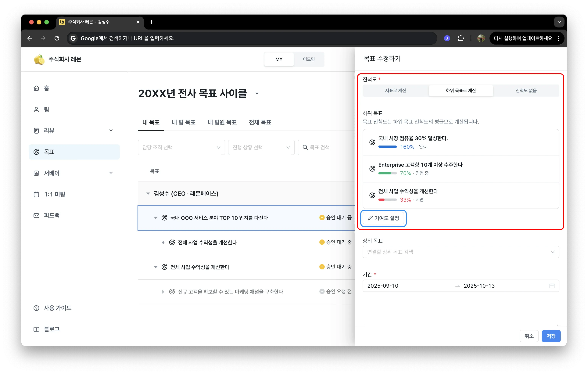Click the purple extension icon in toolbar
Viewport: 588px width, 374px height.
[447, 38]
